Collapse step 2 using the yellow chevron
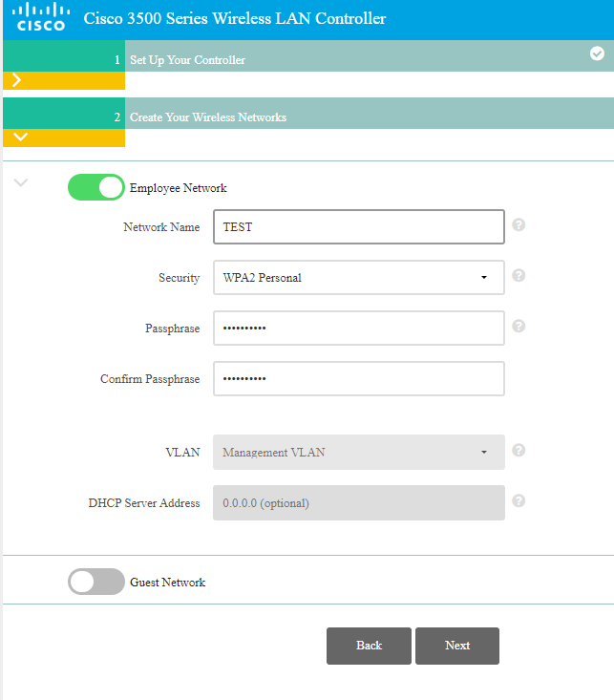The image size is (614, 700). point(20,138)
